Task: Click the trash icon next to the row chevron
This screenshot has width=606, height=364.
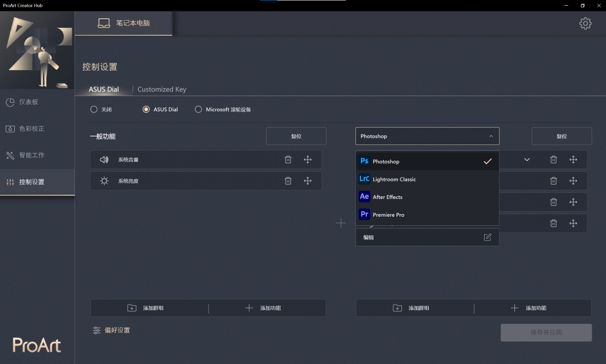Action: [x=553, y=160]
